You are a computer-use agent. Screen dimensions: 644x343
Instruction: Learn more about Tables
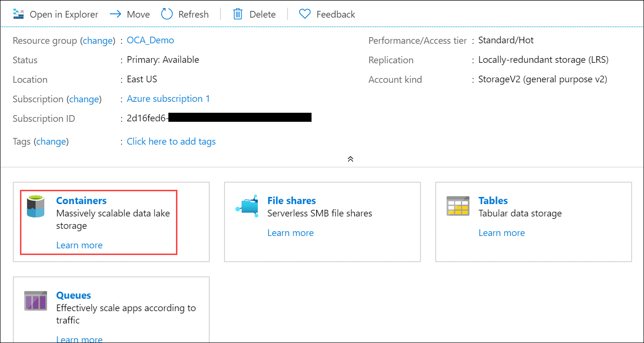pyautogui.click(x=502, y=233)
